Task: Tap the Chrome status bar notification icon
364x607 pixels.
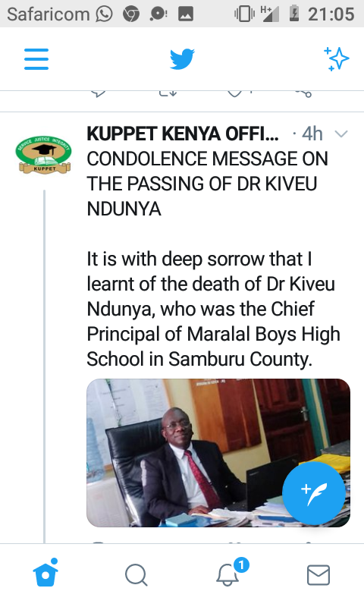Action: click(x=131, y=14)
